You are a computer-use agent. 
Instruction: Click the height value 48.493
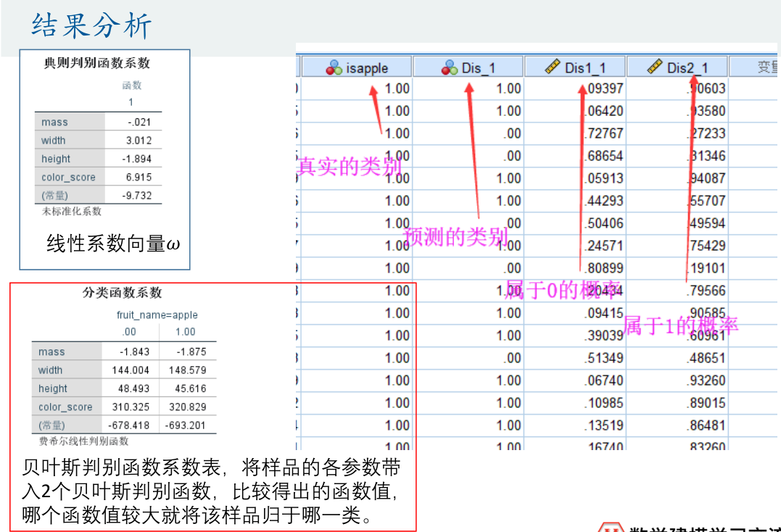click(x=133, y=388)
